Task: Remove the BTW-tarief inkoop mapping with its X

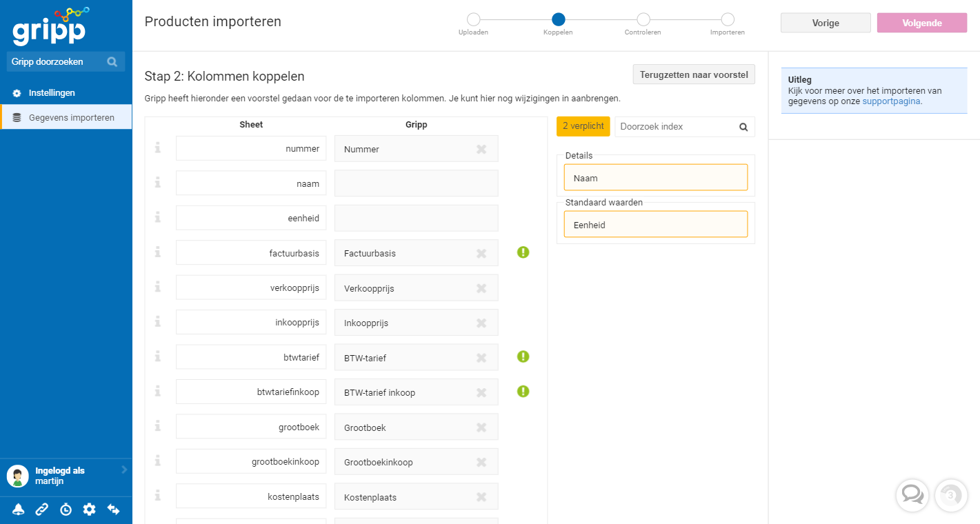Action: tap(481, 392)
